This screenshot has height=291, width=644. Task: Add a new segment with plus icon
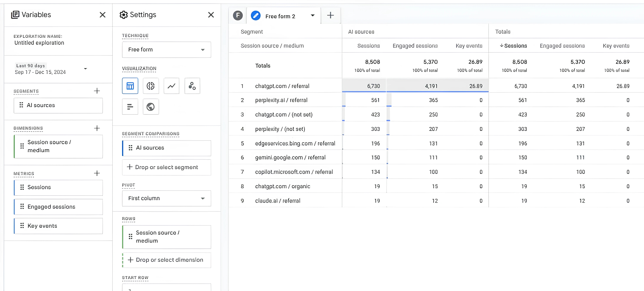click(97, 91)
